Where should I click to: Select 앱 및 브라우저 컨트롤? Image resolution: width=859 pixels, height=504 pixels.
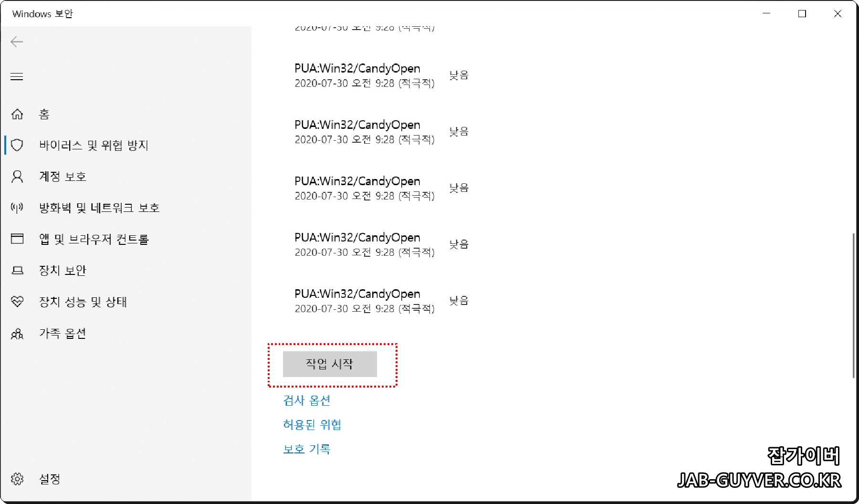click(x=94, y=239)
